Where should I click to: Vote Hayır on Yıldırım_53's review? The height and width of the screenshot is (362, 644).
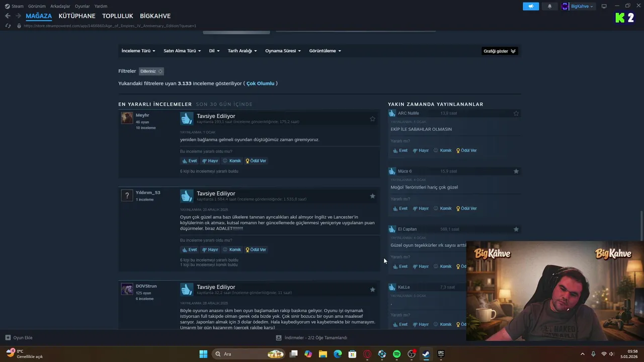click(x=210, y=250)
